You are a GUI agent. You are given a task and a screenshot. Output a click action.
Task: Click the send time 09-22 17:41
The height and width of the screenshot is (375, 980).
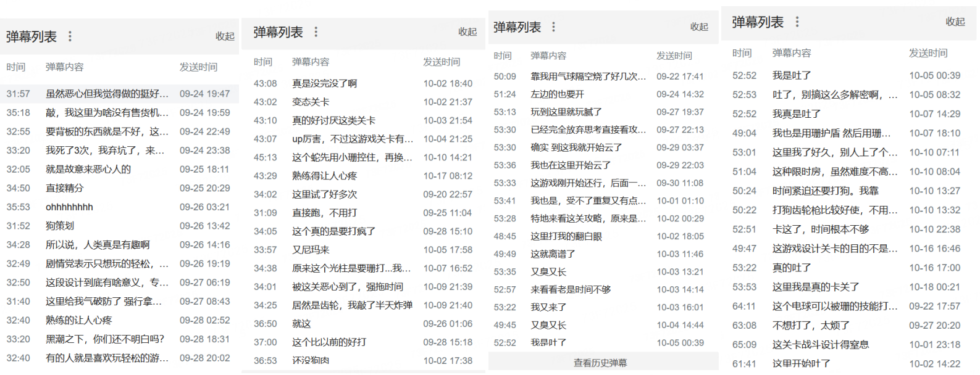point(680,76)
